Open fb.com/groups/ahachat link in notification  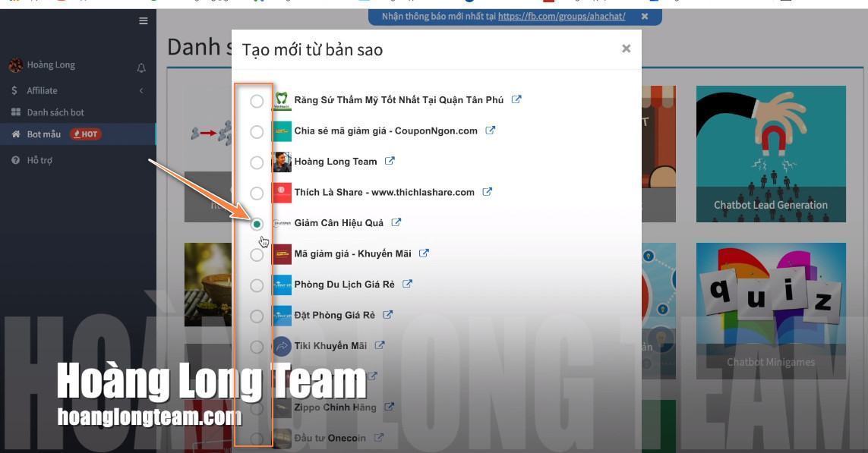561,16
